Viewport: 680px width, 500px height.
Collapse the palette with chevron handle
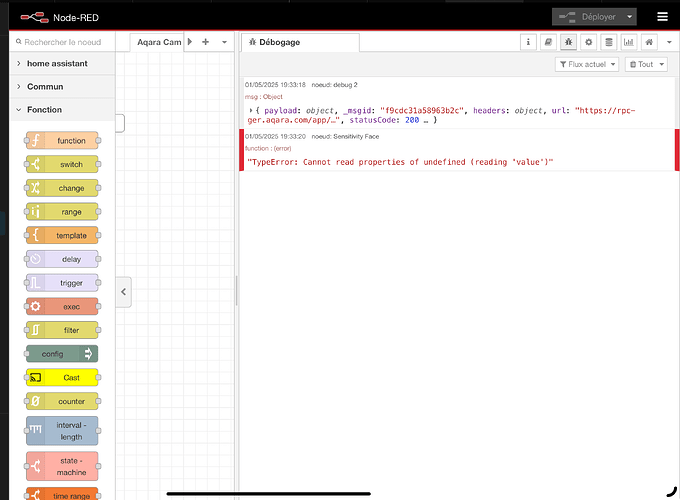124,292
